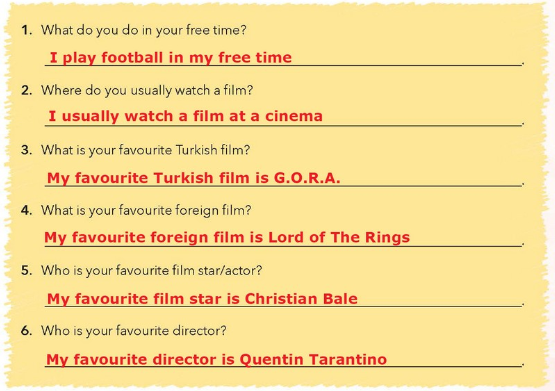555x391 pixels.
Task: Click the number 2 label
Action: (27, 91)
